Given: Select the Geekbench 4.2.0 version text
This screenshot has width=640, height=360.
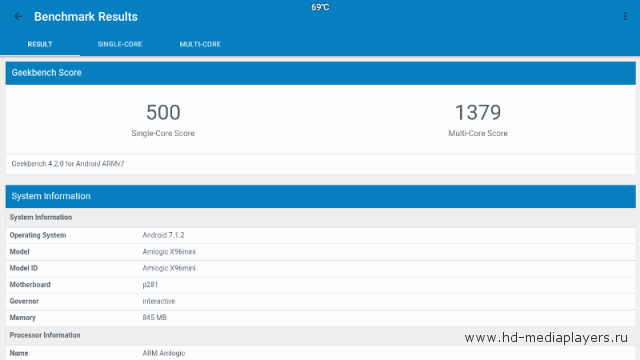Looking at the screenshot, I should point(68,164).
